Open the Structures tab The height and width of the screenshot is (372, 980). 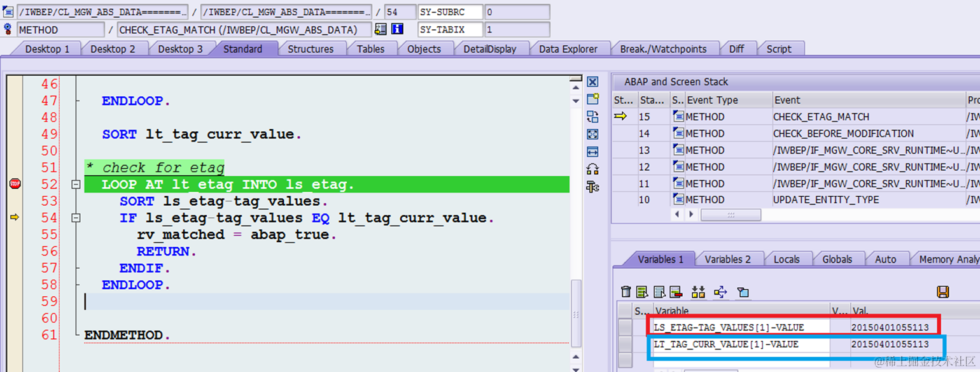tap(311, 48)
